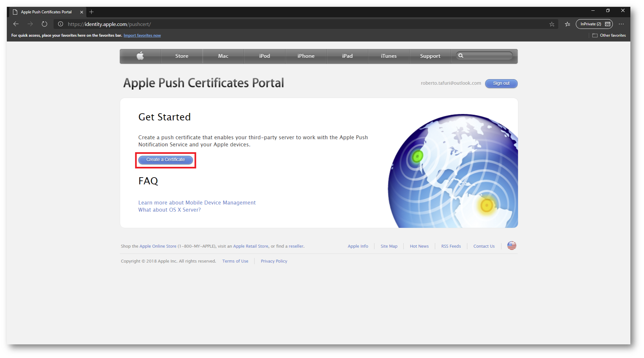
Task: Click the globe illustration image
Action: pyautogui.click(x=453, y=171)
